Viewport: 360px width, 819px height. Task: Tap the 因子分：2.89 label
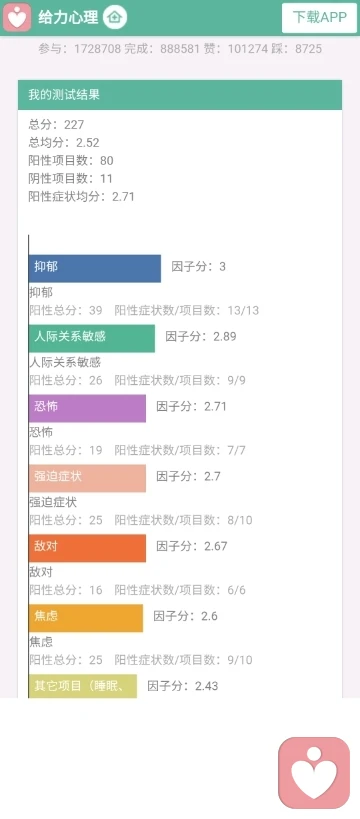(x=201, y=336)
